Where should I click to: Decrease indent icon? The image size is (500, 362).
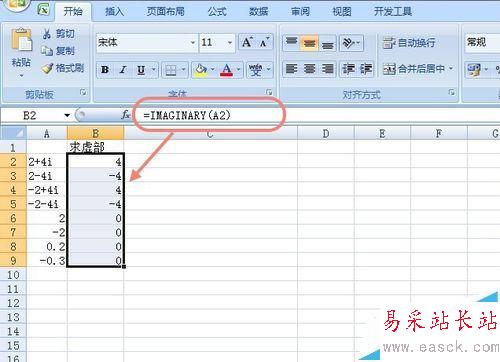(348, 69)
